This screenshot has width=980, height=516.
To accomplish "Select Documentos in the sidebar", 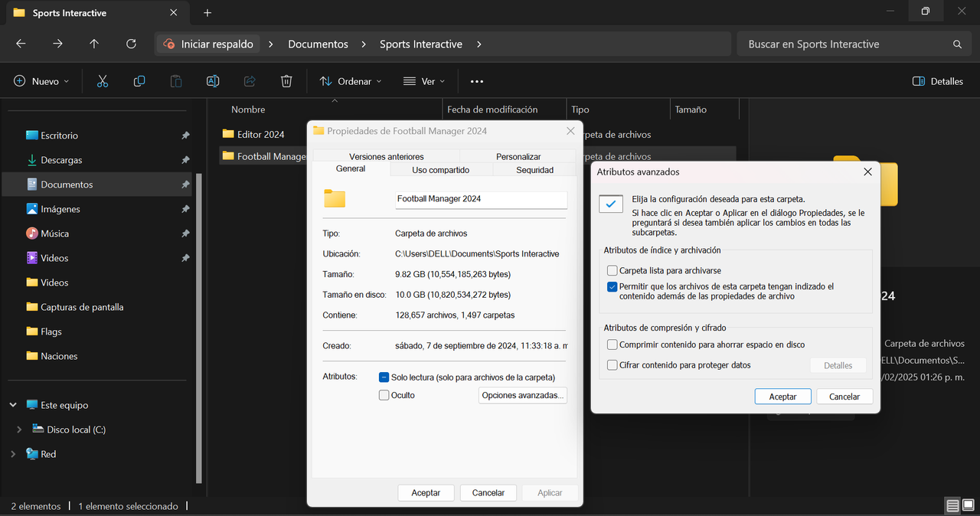I will point(96,185).
